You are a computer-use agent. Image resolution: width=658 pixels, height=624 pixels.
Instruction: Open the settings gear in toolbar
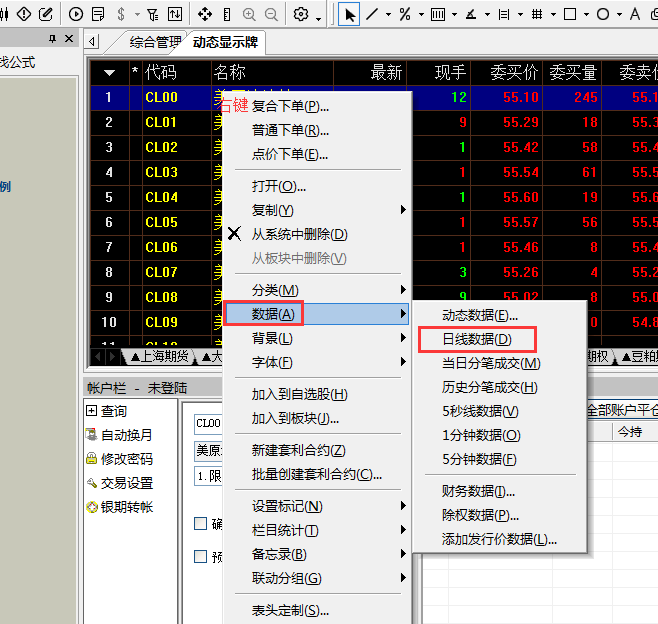click(x=301, y=14)
